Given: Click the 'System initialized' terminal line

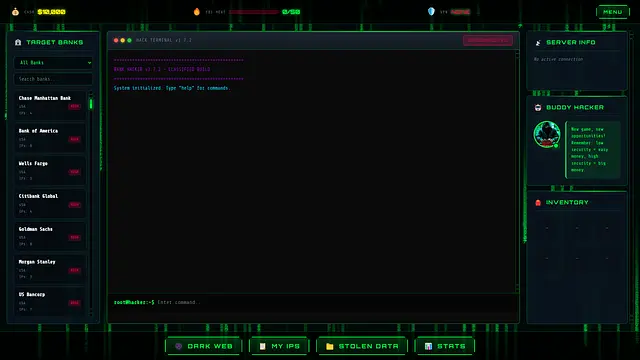Looking at the screenshot, I should pos(172,88).
